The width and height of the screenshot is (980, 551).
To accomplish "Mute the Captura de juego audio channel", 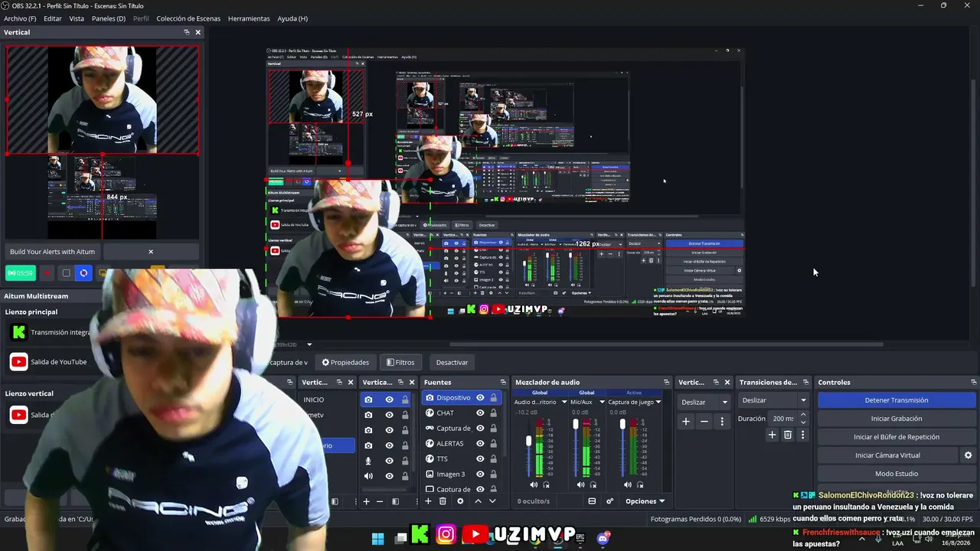I will [x=628, y=484].
